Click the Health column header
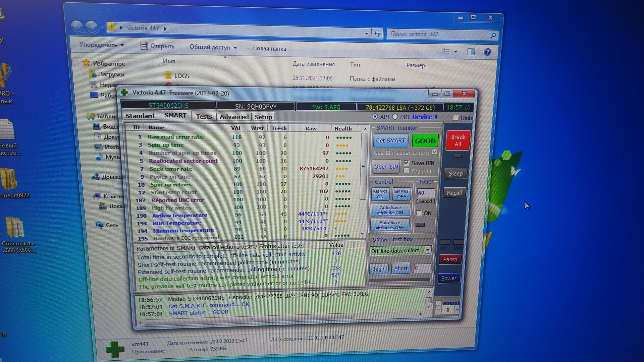The width and height of the screenshot is (644, 362). pos(343,128)
